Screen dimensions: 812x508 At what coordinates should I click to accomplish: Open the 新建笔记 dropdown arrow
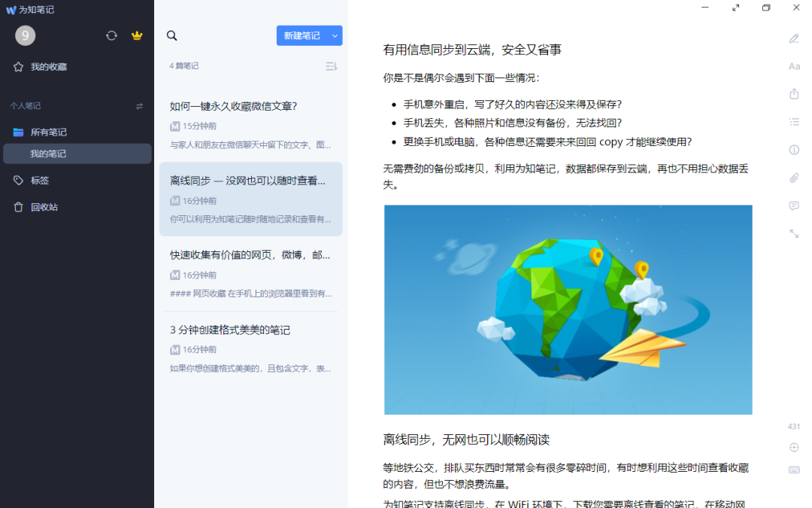pyautogui.click(x=334, y=35)
